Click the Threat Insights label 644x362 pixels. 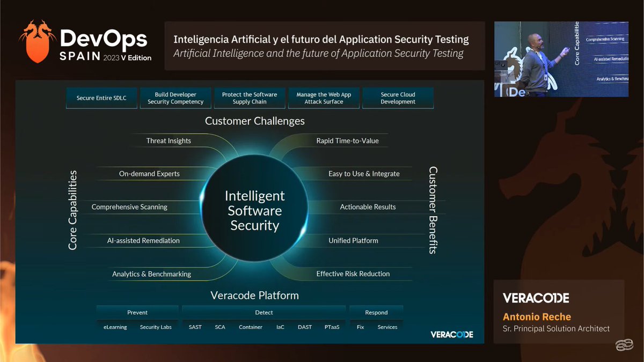pyautogui.click(x=169, y=141)
